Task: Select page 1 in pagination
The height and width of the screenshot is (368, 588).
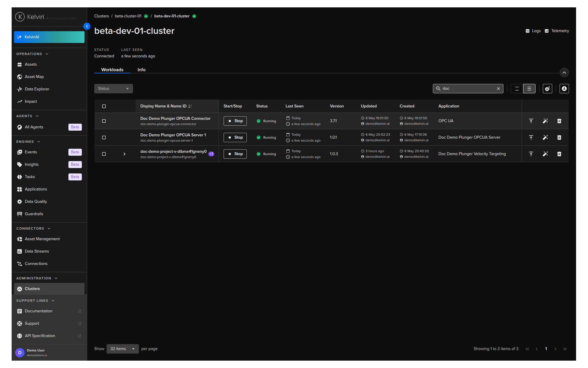Action: (x=546, y=349)
